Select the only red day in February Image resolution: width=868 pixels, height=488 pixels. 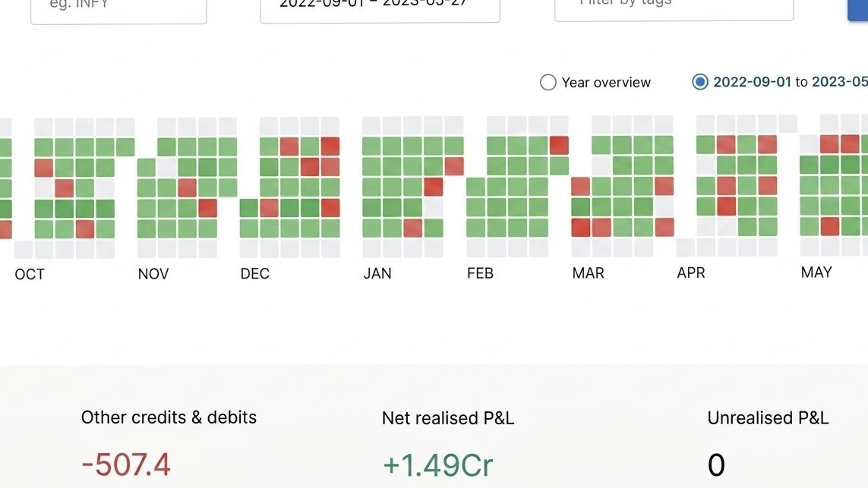click(559, 146)
